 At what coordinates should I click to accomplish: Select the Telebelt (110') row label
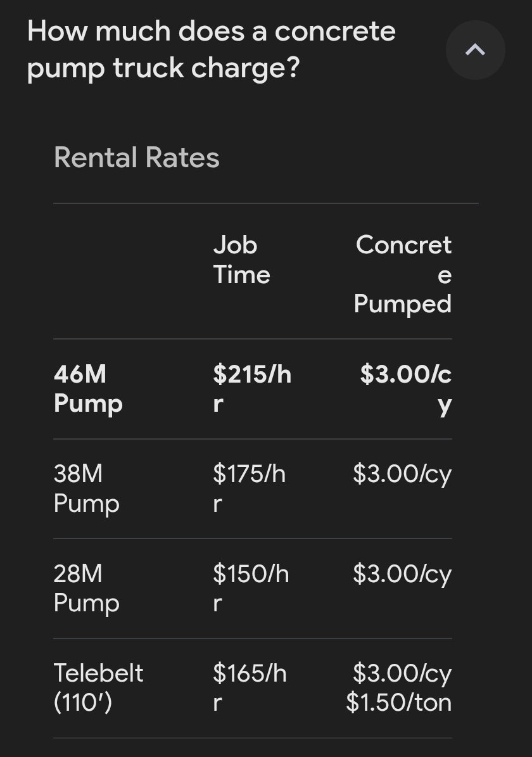98,687
